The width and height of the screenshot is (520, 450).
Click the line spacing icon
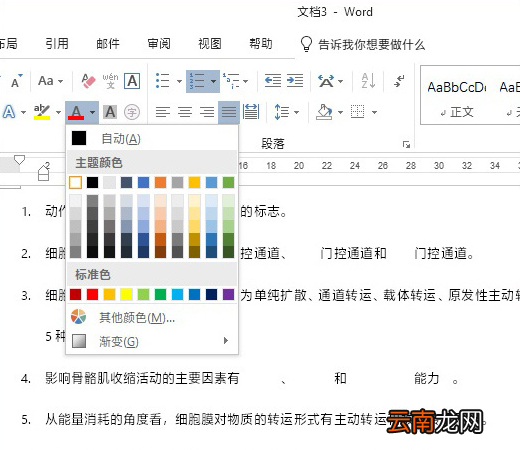click(282, 112)
